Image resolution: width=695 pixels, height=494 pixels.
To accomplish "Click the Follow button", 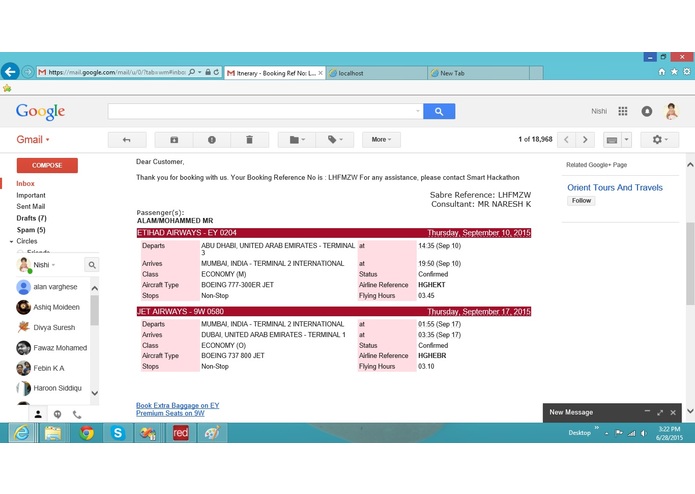I will click(581, 201).
